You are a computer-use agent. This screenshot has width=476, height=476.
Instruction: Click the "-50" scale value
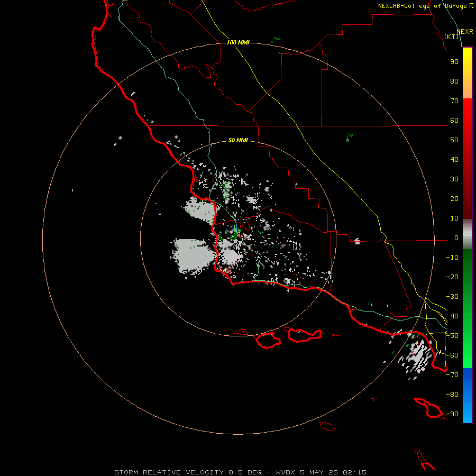[452, 336]
